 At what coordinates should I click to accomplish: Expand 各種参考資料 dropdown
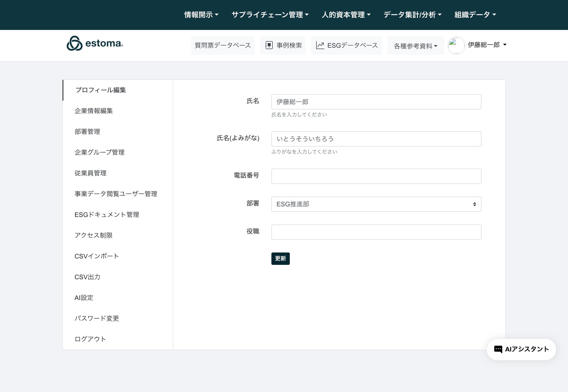point(415,46)
